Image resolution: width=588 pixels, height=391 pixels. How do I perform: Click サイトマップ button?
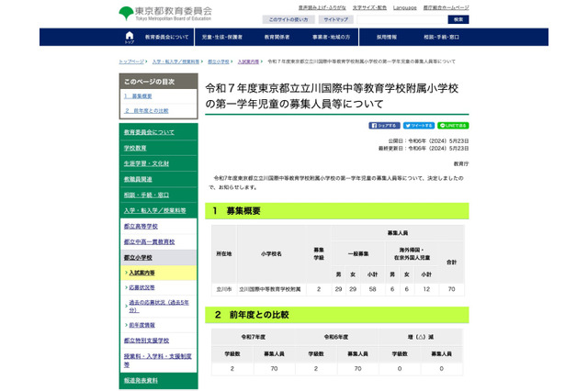336,19
